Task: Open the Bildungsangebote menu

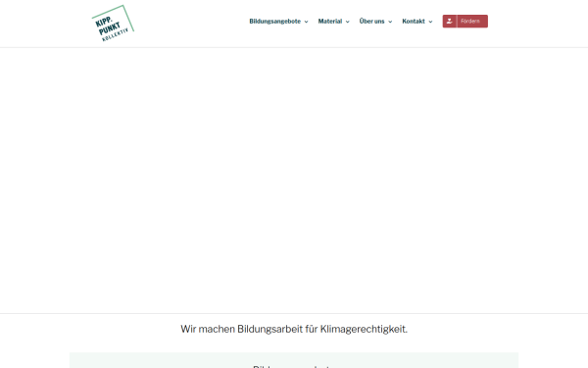Action: click(274, 22)
